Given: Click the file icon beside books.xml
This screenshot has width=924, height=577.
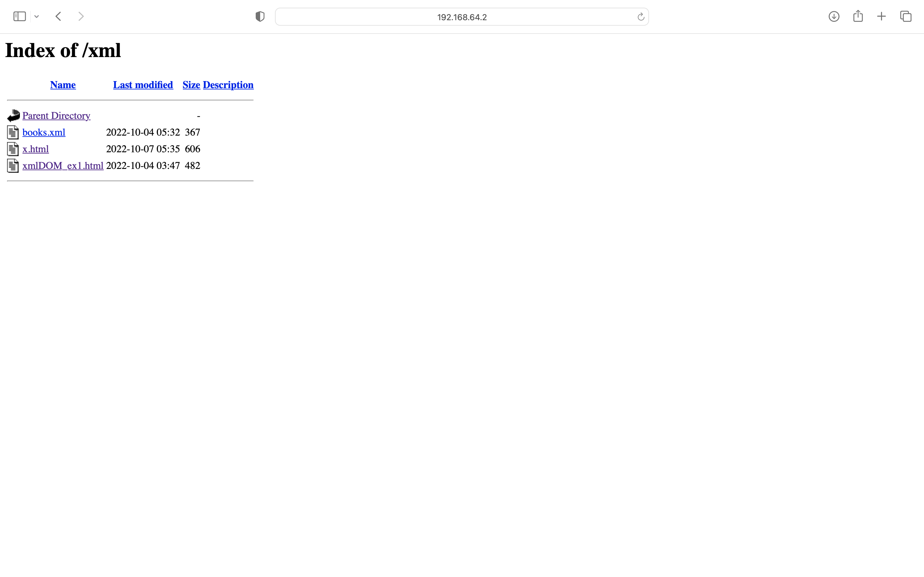Looking at the screenshot, I should point(13,132).
